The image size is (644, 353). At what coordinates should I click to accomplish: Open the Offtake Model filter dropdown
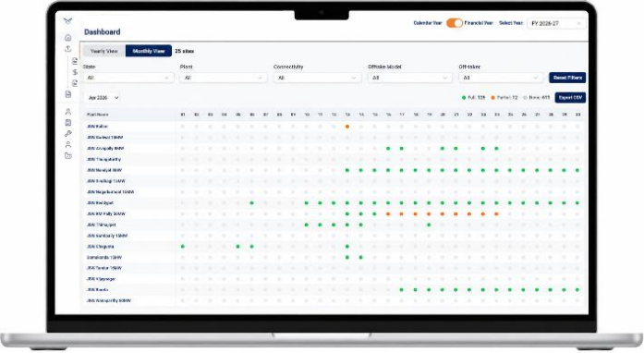[x=410, y=78]
